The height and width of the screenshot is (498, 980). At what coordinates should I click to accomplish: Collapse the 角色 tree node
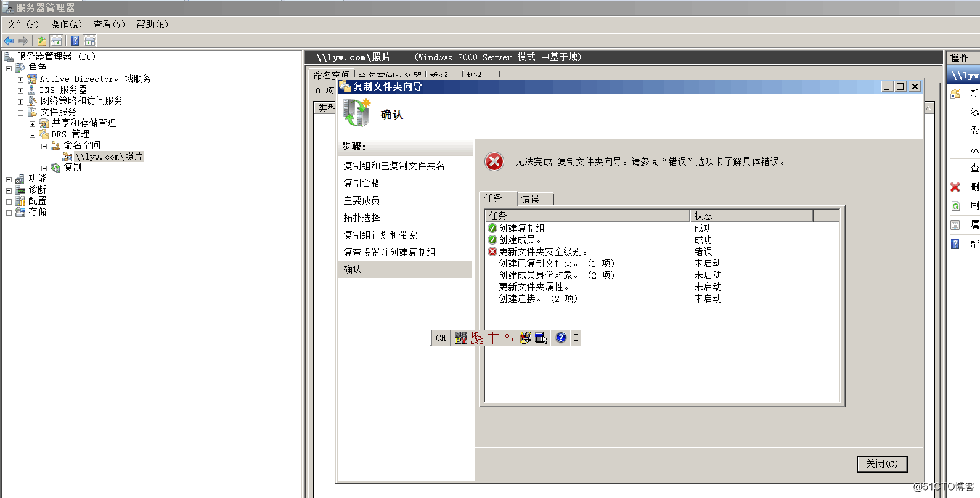(9, 68)
